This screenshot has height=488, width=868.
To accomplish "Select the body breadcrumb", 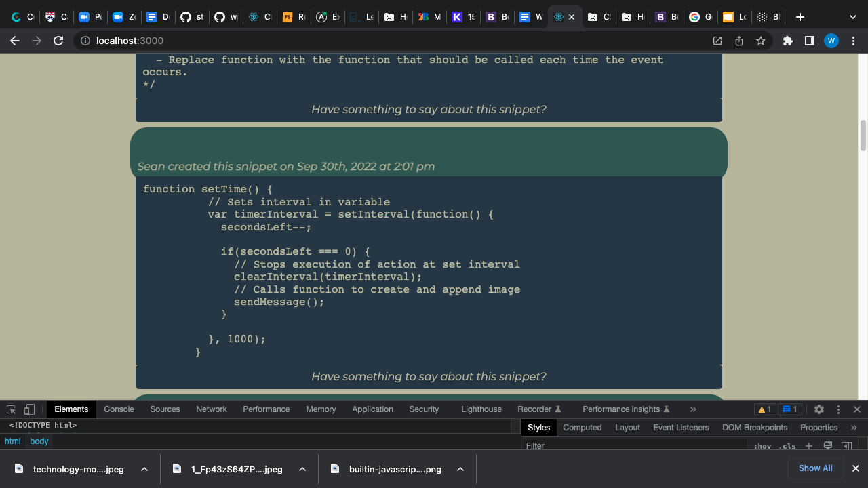I will click(39, 441).
